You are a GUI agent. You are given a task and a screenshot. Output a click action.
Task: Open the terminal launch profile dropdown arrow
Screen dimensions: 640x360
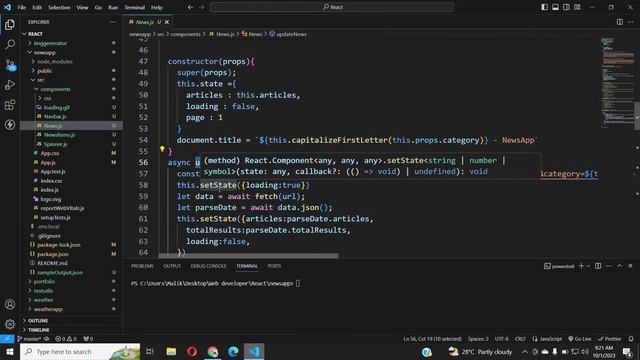tap(588, 266)
